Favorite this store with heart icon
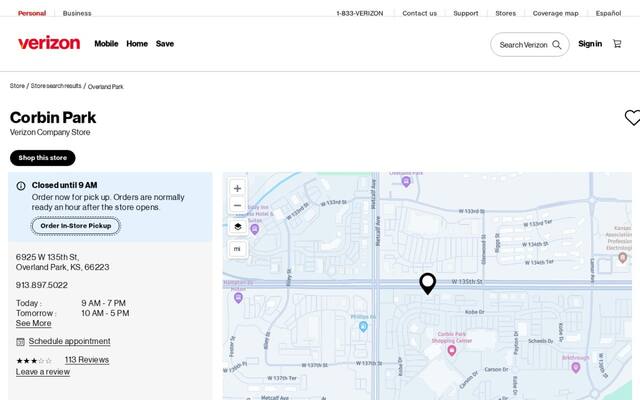 (x=632, y=118)
